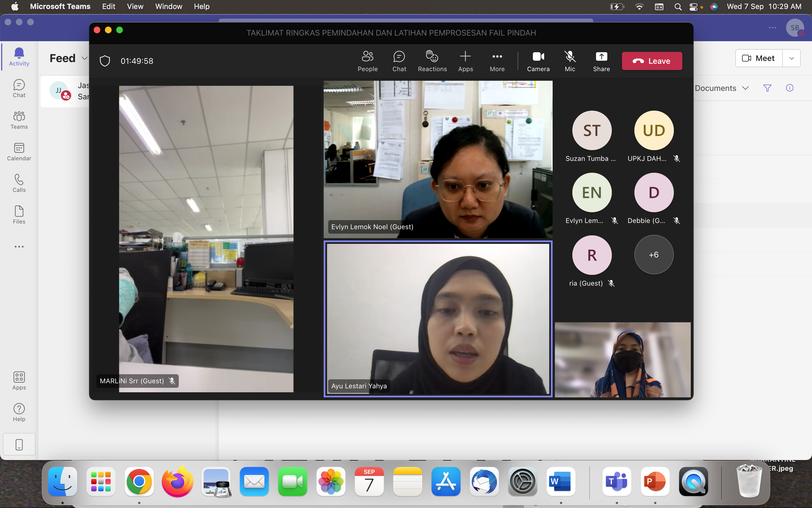This screenshot has width=812, height=508.
Task: Open Calls in Teams sidebar
Action: click(19, 183)
